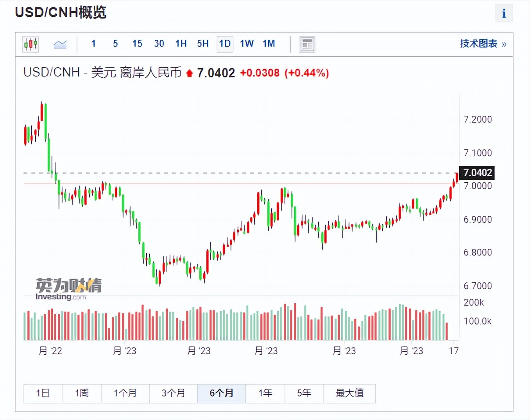Show the 最大值 maximum range
Viewport: 530px width, 420px height.
point(349,393)
